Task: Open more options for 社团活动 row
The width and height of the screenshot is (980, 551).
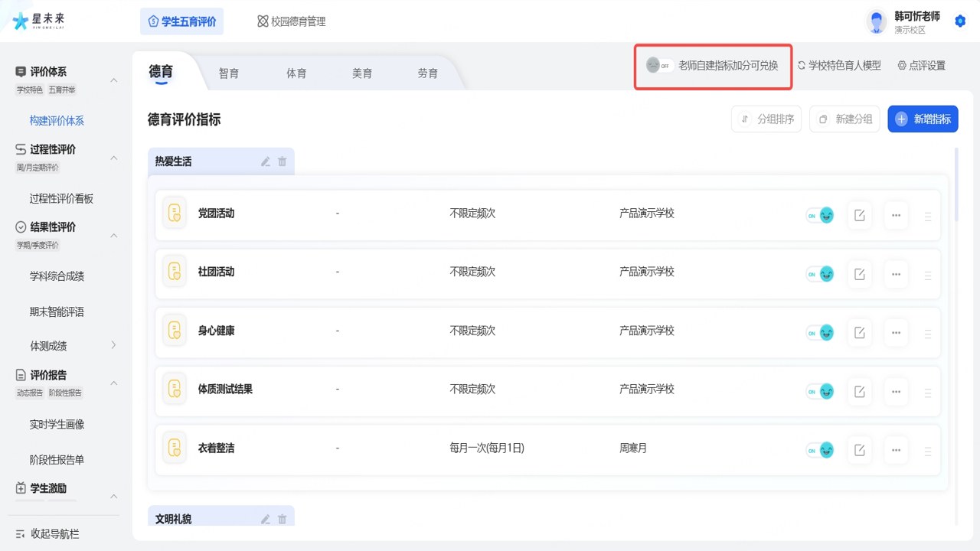Action: tap(896, 273)
